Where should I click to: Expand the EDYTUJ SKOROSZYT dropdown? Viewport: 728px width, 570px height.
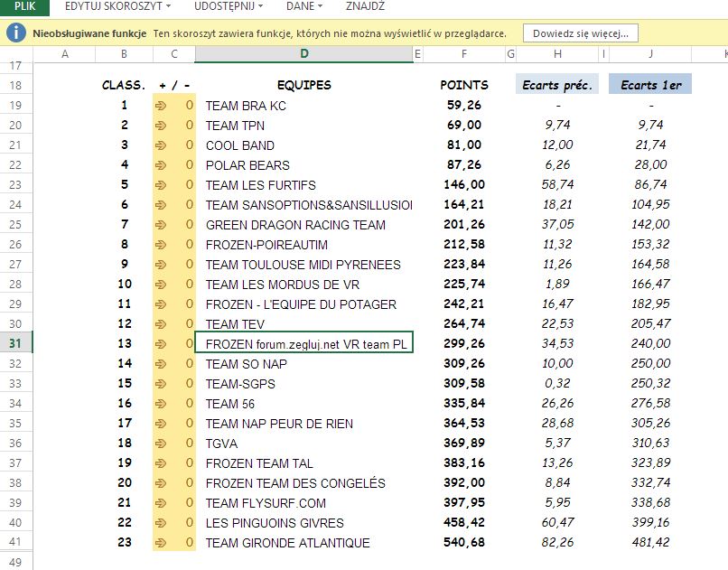[x=118, y=6]
